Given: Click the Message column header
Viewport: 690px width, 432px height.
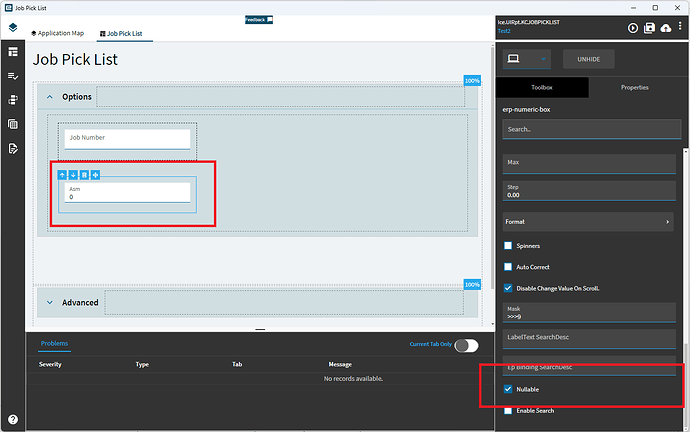Looking at the screenshot, I should [340, 364].
